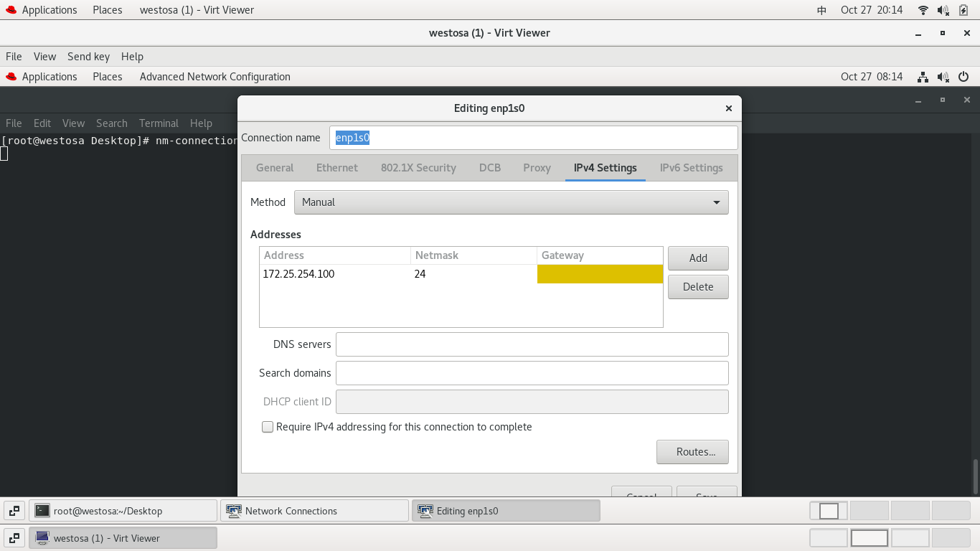Click the power icon in the guest top bar

tap(963, 77)
